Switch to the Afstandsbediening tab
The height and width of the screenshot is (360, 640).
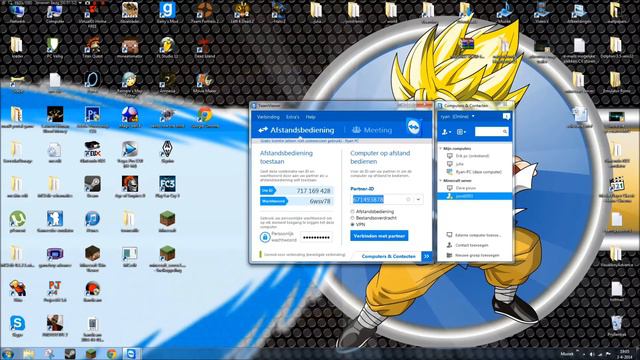pos(296,130)
